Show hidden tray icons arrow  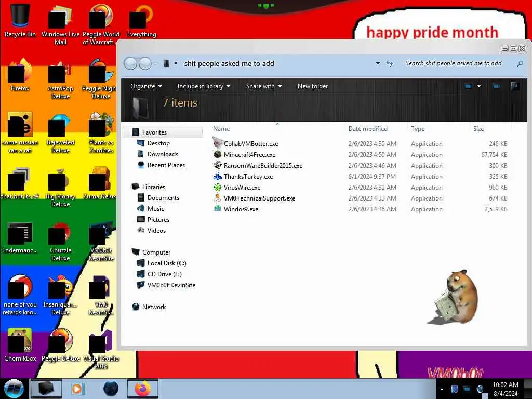442,389
